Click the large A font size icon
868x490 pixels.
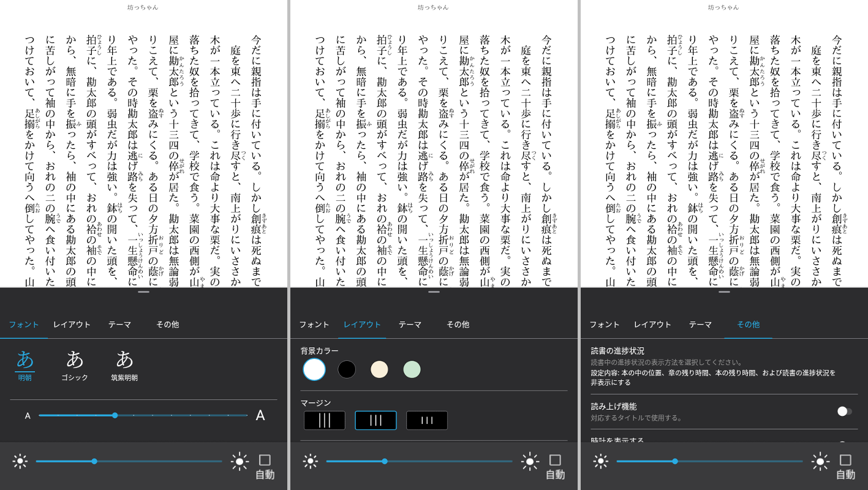[x=260, y=415]
